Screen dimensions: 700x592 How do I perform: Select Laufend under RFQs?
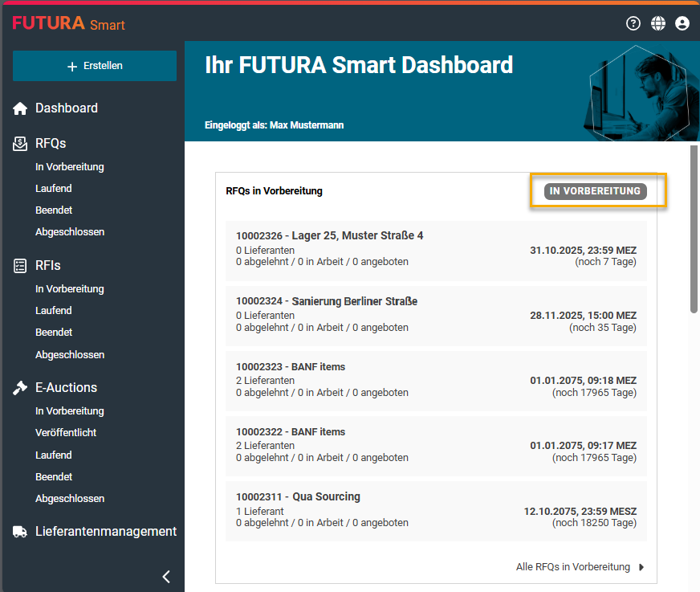point(54,189)
